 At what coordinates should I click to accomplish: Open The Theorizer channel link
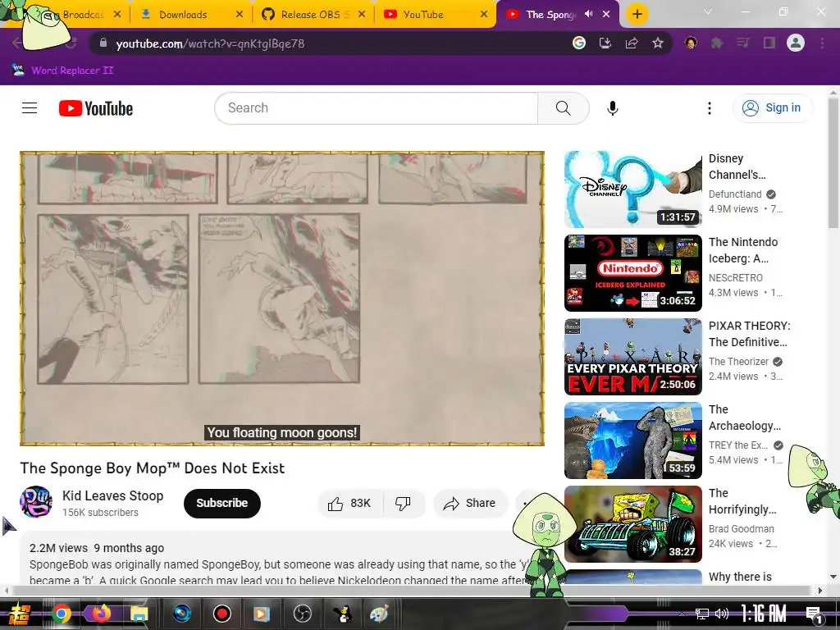(x=738, y=362)
